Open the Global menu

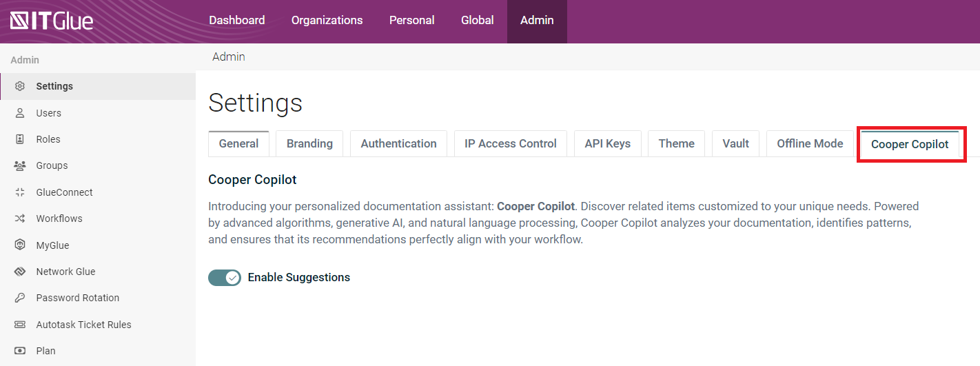(478, 21)
